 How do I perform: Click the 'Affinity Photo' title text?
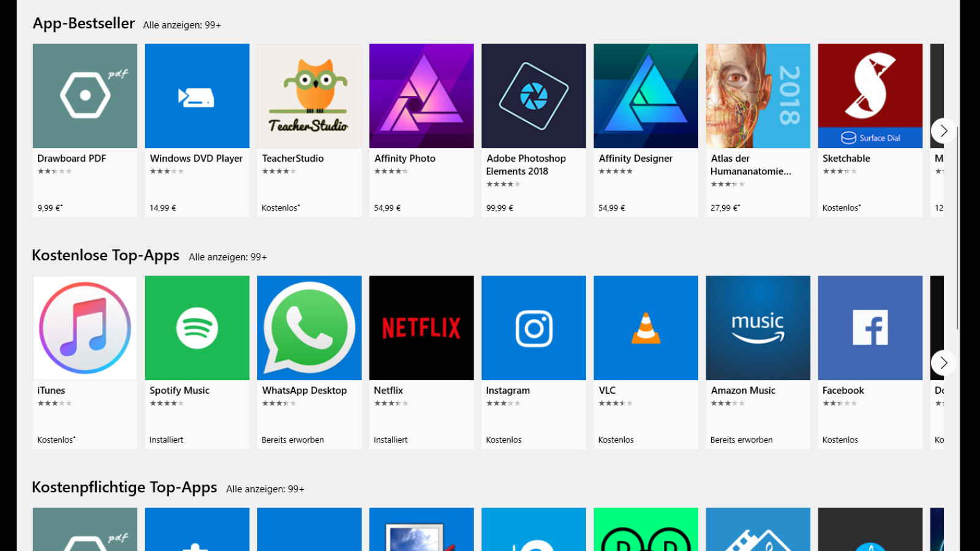[x=405, y=159]
